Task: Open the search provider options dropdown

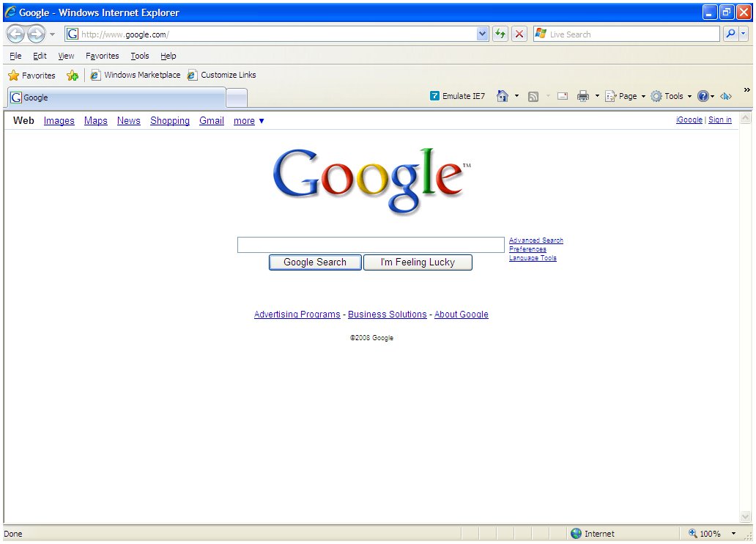Action: pyautogui.click(x=744, y=34)
